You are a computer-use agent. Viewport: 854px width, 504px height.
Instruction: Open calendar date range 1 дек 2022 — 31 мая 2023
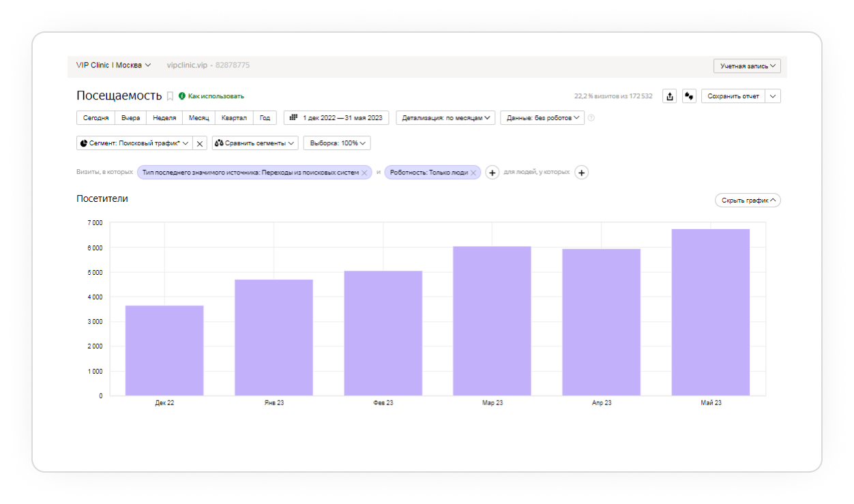(x=336, y=118)
